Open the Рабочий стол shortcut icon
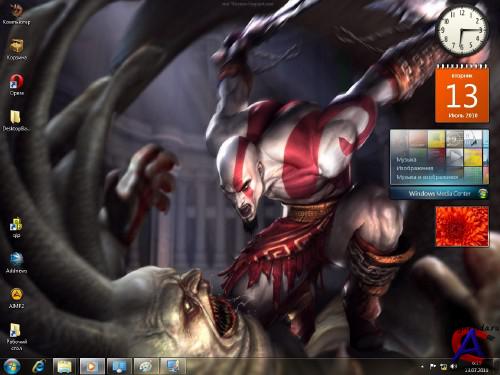 click(x=16, y=337)
